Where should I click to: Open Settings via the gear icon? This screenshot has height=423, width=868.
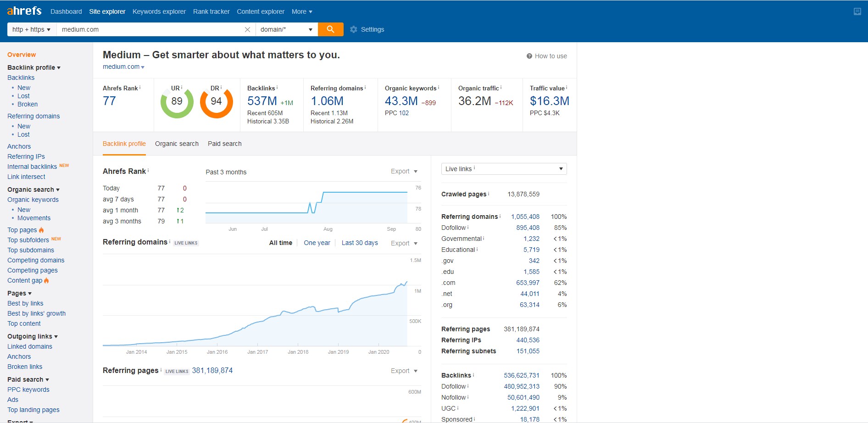point(353,29)
